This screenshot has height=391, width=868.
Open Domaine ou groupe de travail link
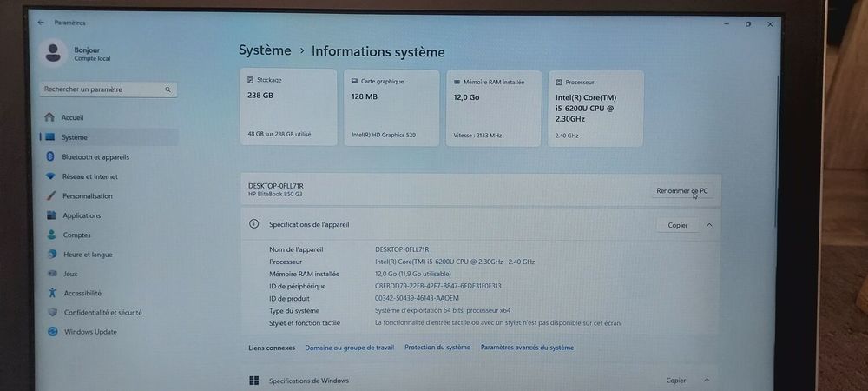click(349, 348)
